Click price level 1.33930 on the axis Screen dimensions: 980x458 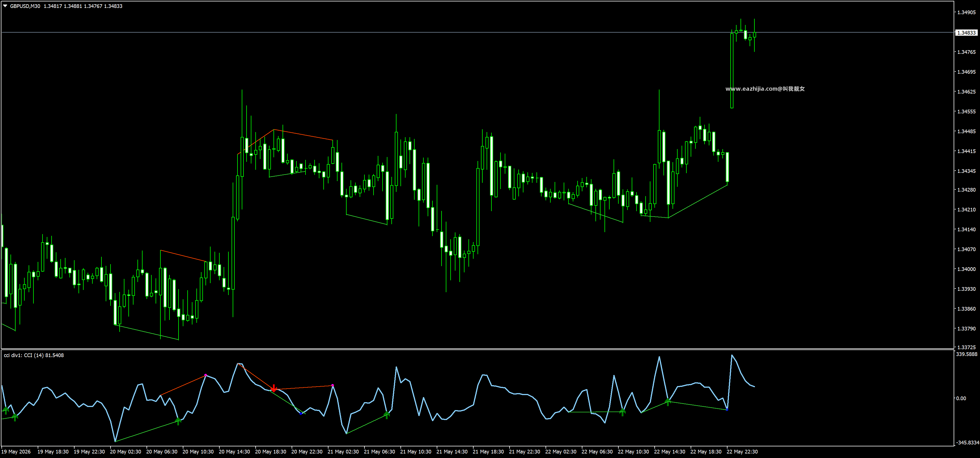966,289
